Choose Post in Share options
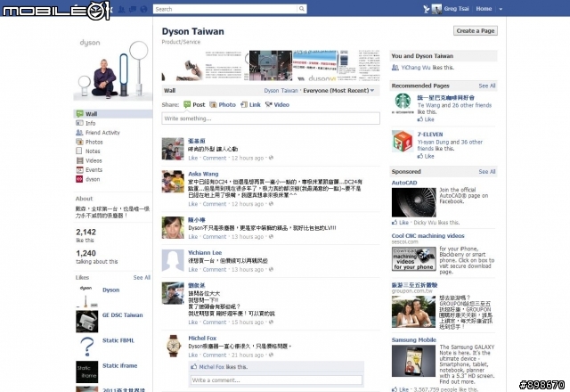Screen dimensions: 570x392 [194, 105]
